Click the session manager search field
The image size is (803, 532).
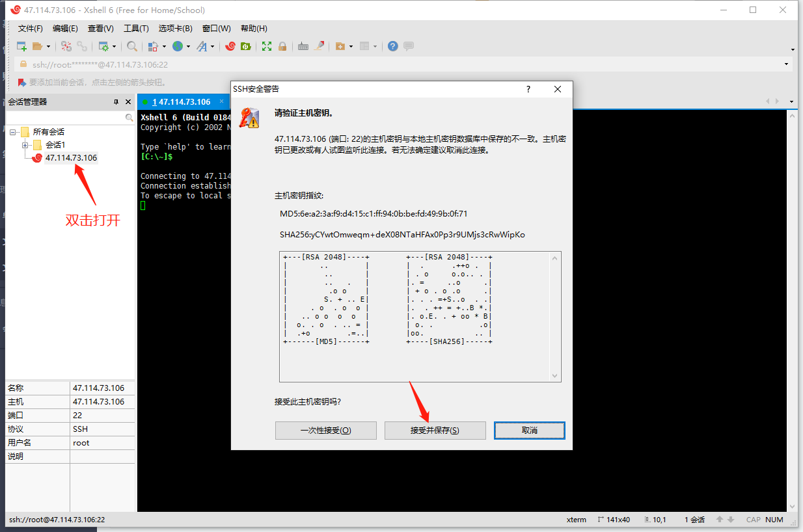coord(65,118)
